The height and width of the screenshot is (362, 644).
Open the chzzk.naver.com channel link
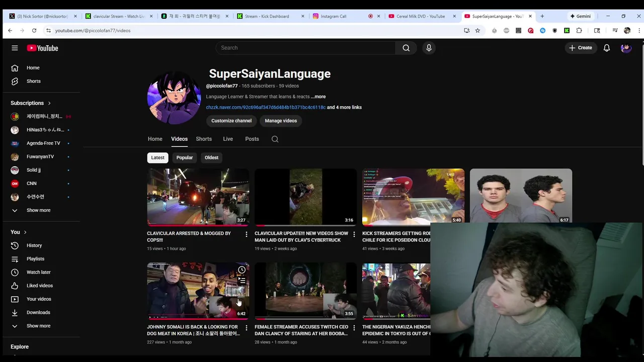(266, 107)
